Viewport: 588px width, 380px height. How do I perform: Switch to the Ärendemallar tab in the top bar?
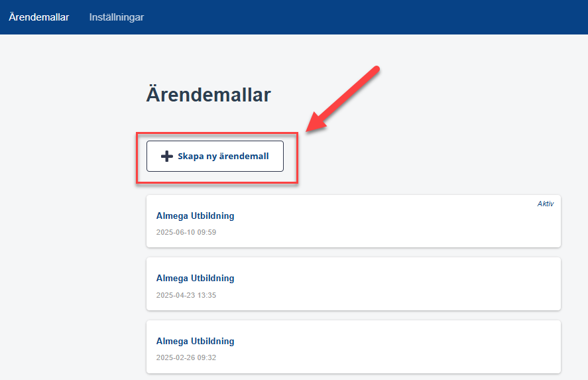click(x=39, y=17)
